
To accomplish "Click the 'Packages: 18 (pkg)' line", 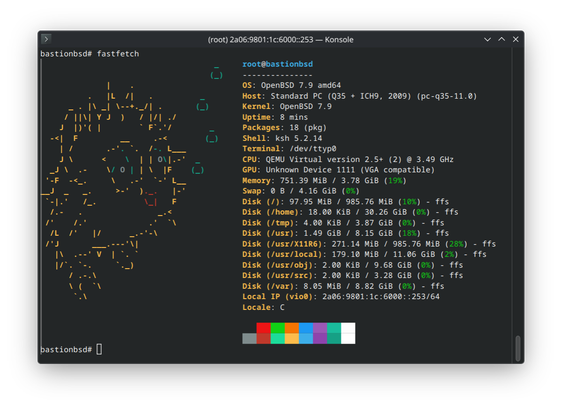I will (284, 128).
